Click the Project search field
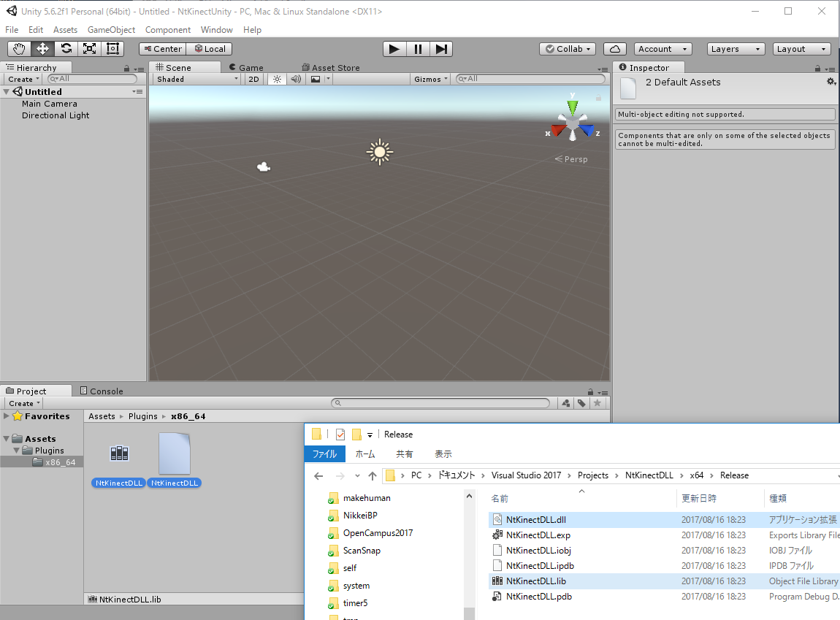 tap(443, 403)
